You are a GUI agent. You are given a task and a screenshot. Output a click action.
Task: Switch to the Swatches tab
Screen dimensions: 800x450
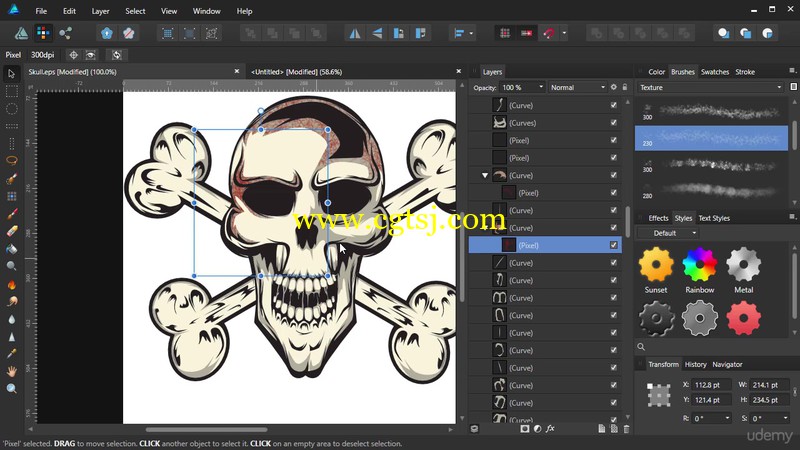(714, 72)
